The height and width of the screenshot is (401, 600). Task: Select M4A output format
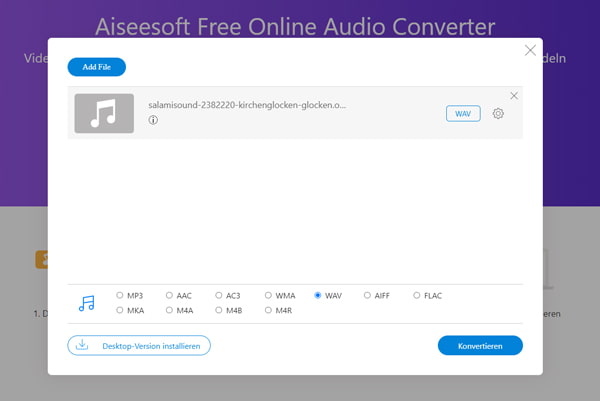170,311
